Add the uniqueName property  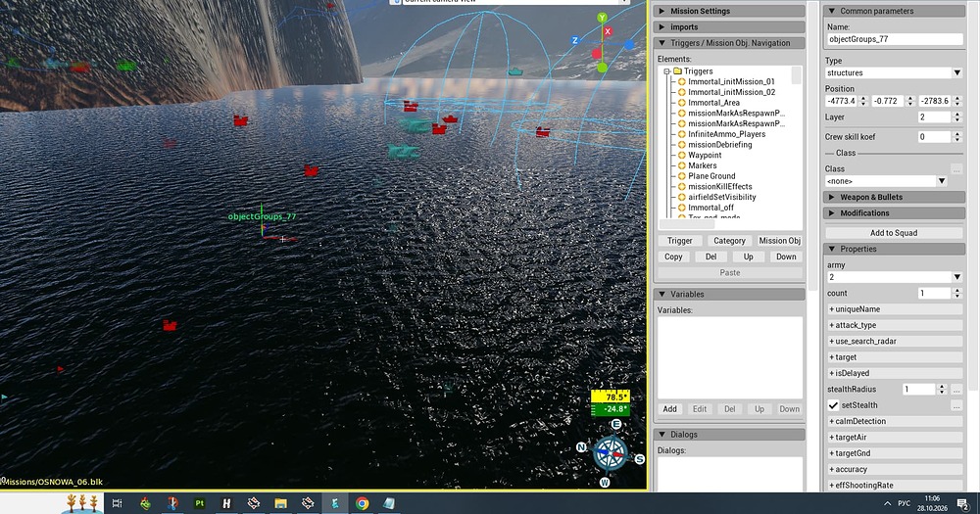(895, 309)
